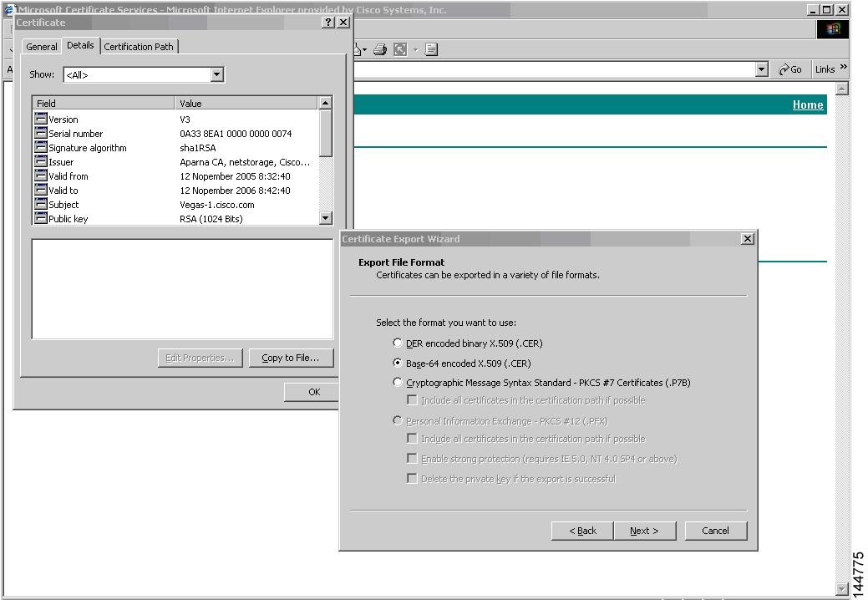Screen dimensions: 868x600
Task: Click the Cisco Systems logo in the banner
Action: [x=832, y=29]
